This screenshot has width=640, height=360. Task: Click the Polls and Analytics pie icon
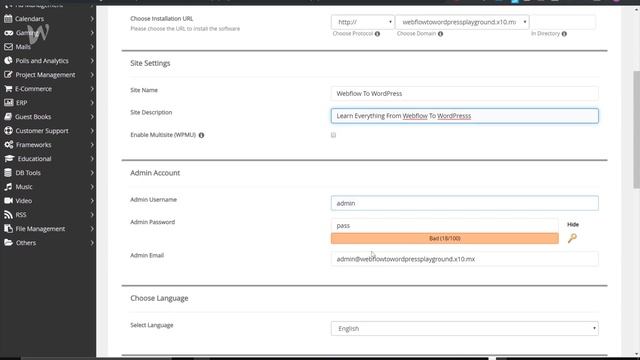click(8, 60)
